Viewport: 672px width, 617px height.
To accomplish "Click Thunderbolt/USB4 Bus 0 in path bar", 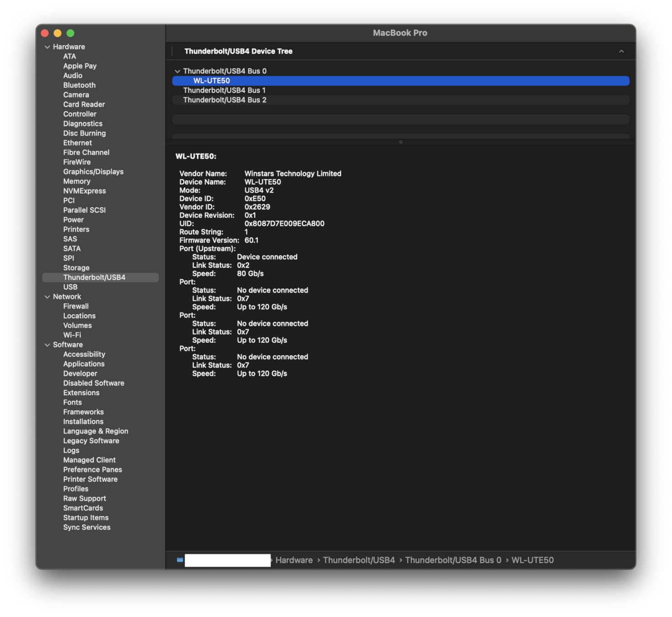I will 453,560.
